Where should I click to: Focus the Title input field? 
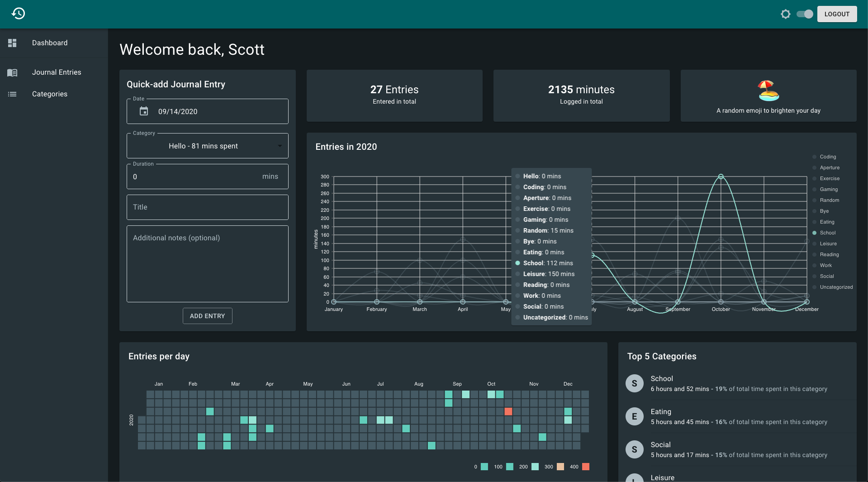coord(208,207)
